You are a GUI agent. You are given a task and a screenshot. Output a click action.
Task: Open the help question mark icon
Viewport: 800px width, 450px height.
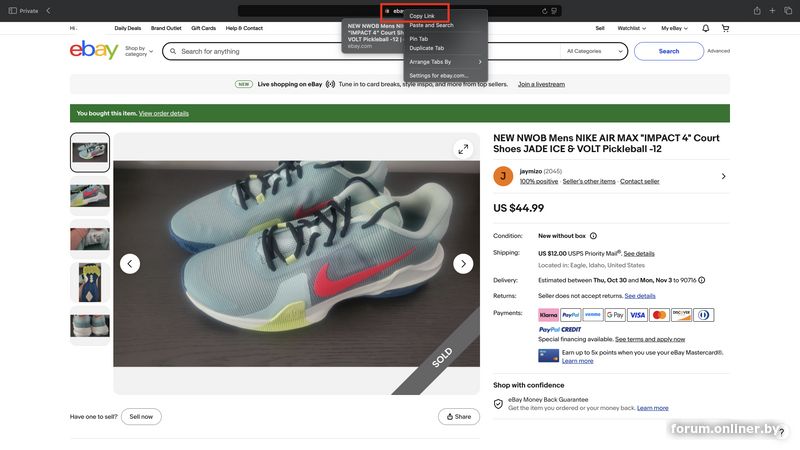[781, 432]
